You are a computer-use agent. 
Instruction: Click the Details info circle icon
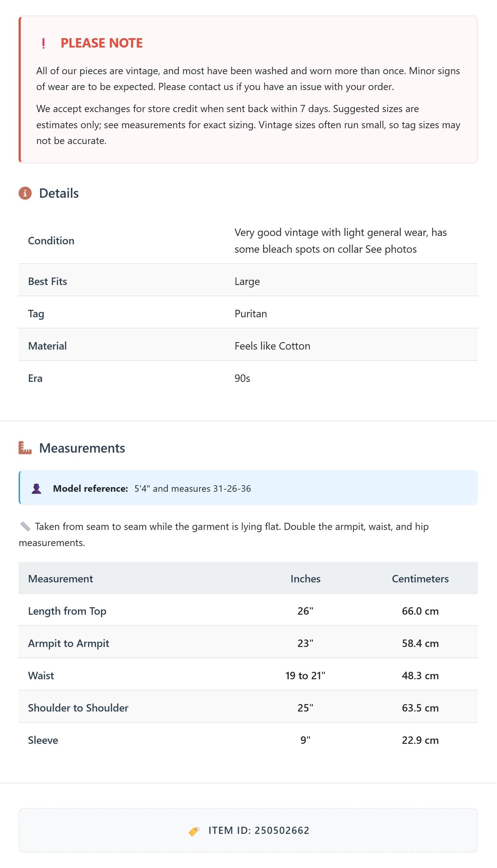(25, 193)
